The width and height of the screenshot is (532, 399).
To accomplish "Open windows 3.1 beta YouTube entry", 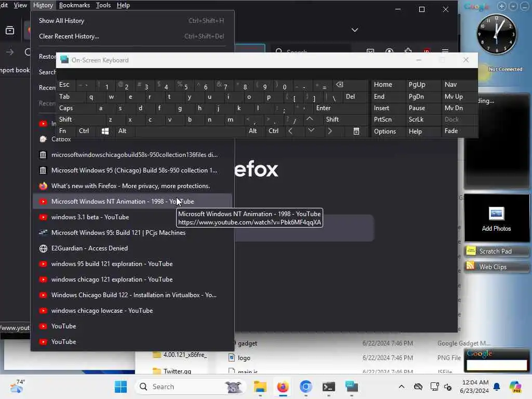I will click(132, 217).
